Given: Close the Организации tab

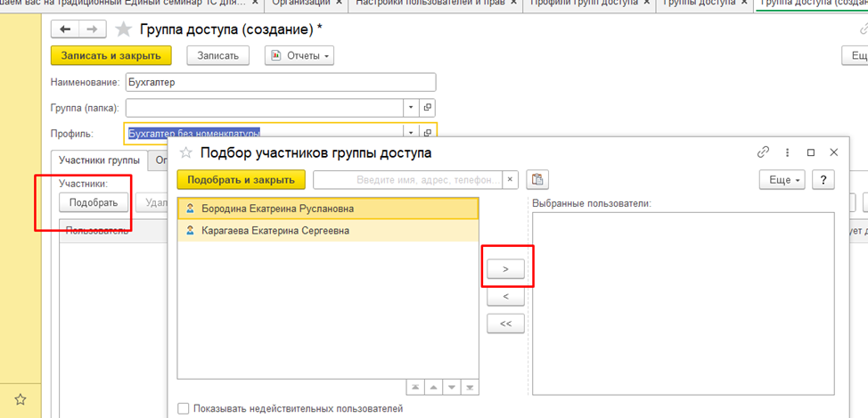Looking at the screenshot, I should (x=340, y=3).
